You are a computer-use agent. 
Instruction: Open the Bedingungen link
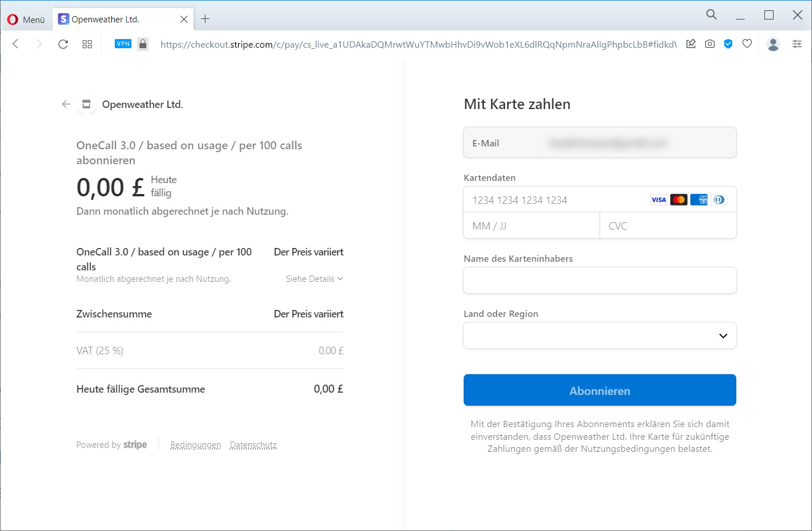(x=196, y=445)
